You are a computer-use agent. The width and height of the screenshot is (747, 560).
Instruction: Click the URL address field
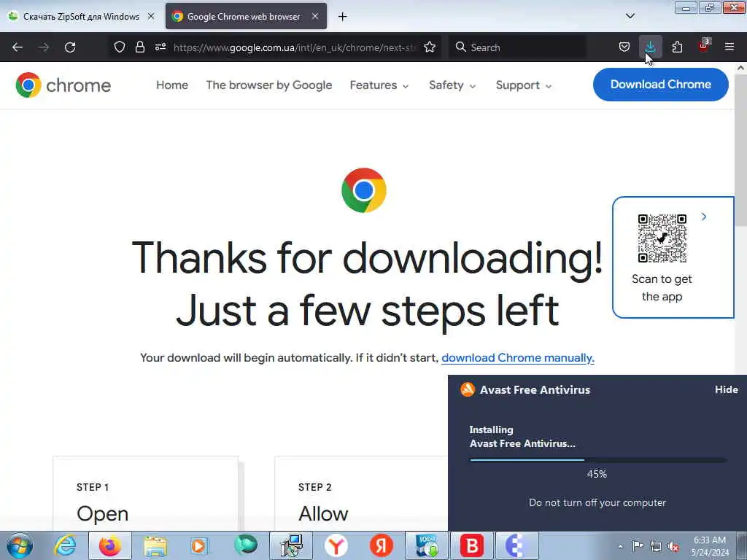tap(295, 47)
